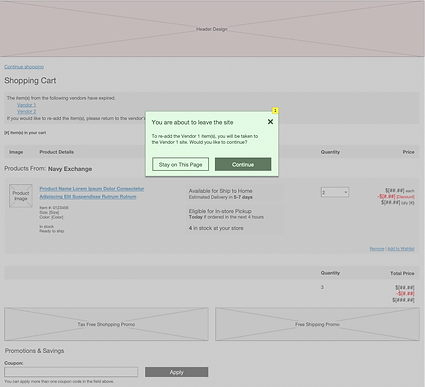The height and width of the screenshot is (387, 425).
Task: Click the Apply coupon button
Action: [x=176, y=372]
